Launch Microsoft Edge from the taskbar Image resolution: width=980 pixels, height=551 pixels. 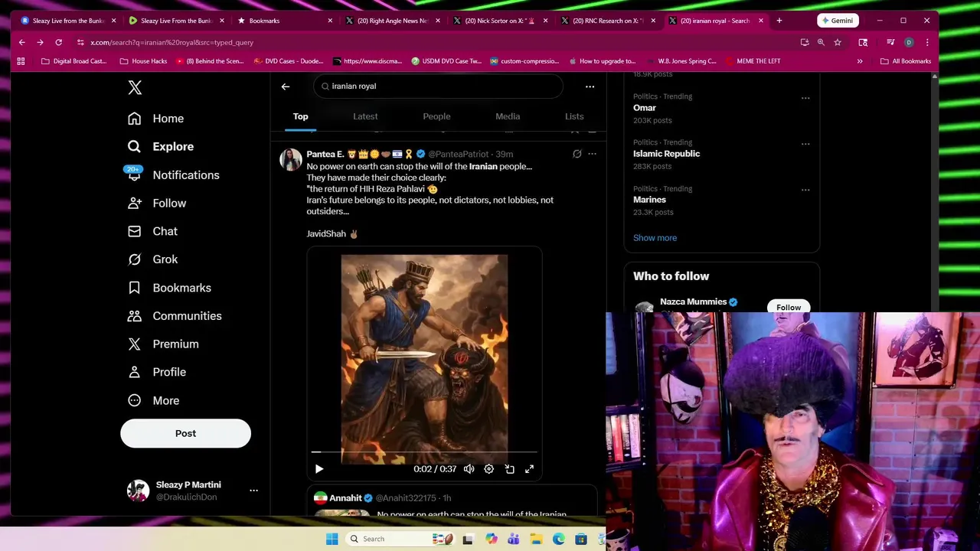559,539
